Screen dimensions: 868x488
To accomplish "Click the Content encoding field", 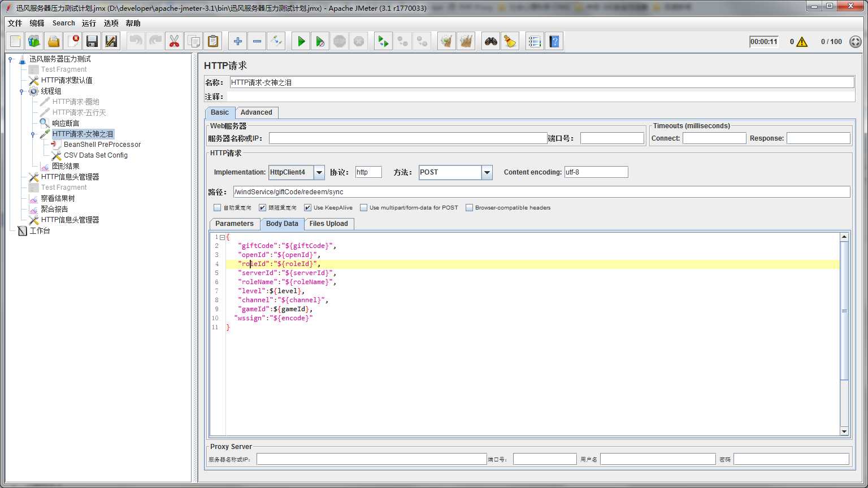I will (x=596, y=172).
